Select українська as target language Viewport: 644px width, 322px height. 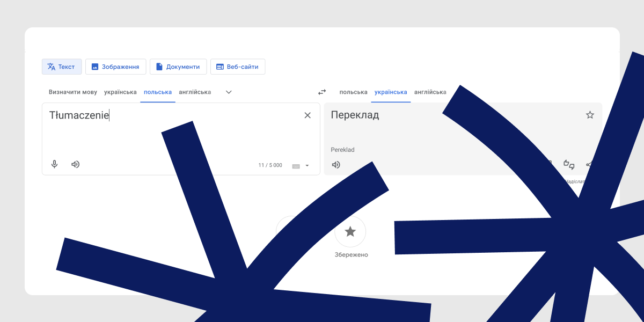391,92
